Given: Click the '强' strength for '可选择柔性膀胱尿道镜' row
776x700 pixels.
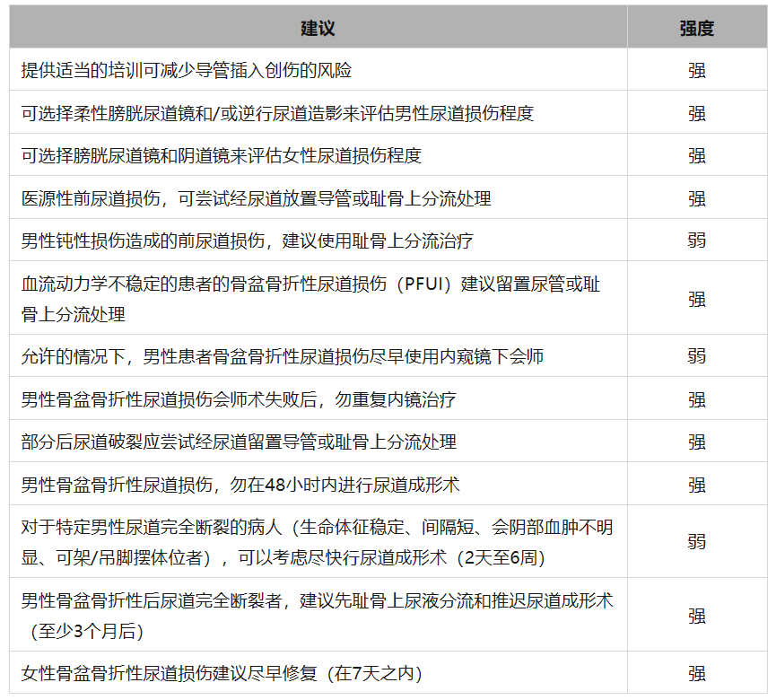Looking at the screenshot, I should (x=697, y=113).
